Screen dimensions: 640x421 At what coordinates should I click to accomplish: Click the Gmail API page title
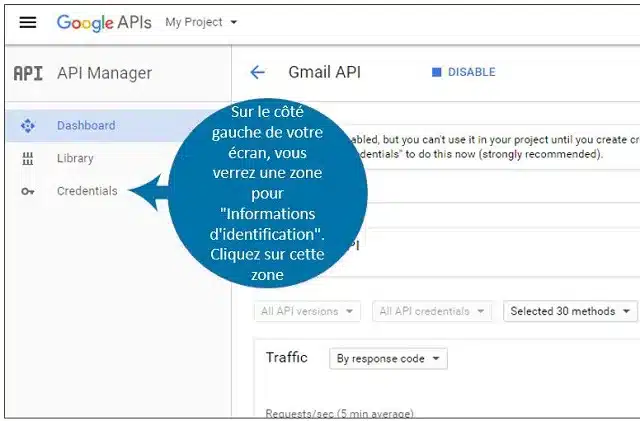[324, 72]
